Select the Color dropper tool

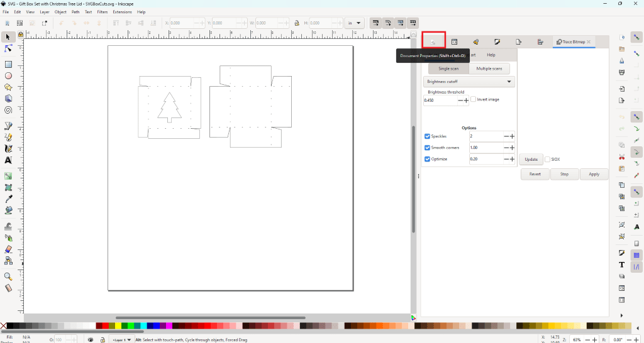8,199
